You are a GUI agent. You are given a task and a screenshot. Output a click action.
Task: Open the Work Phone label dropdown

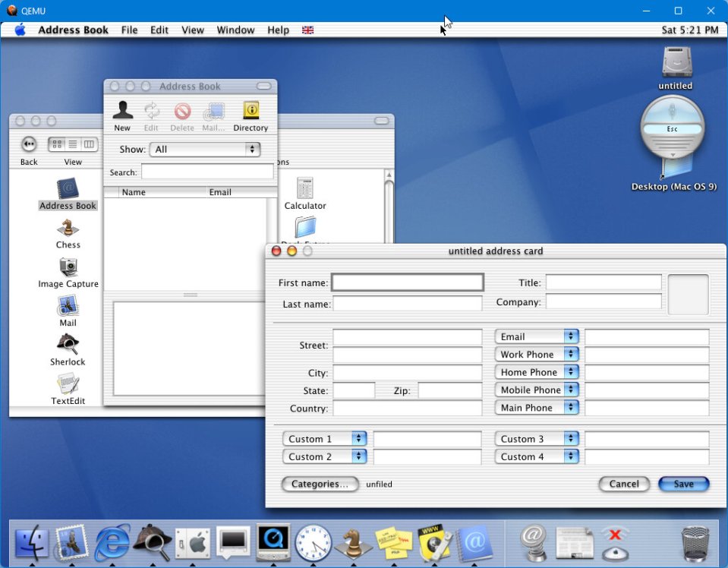click(x=537, y=355)
